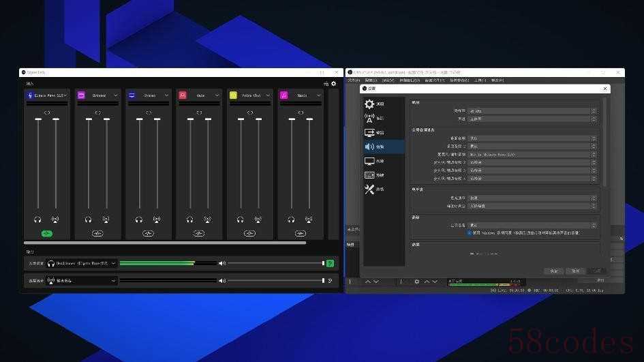Toggle the Windows audio ducking checkbox

pos(469,233)
